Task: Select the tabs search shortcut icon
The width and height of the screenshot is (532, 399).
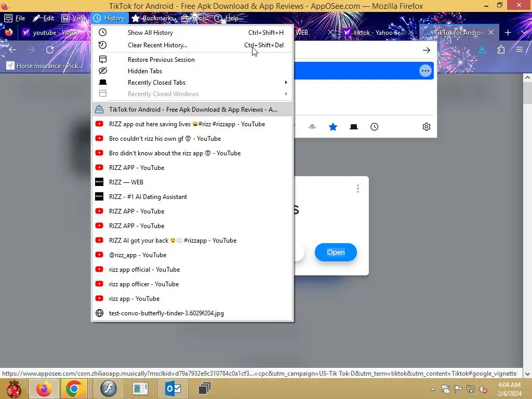Action: point(353,127)
